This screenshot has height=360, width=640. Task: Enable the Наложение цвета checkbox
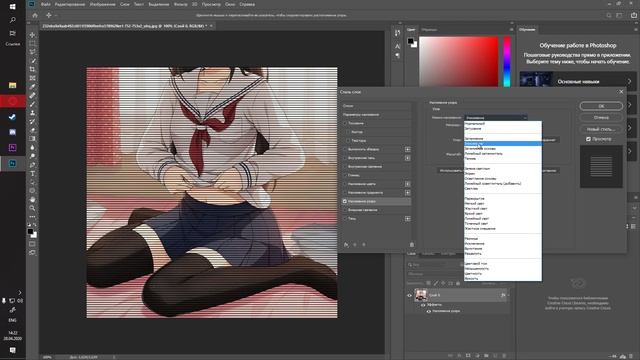point(345,184)
